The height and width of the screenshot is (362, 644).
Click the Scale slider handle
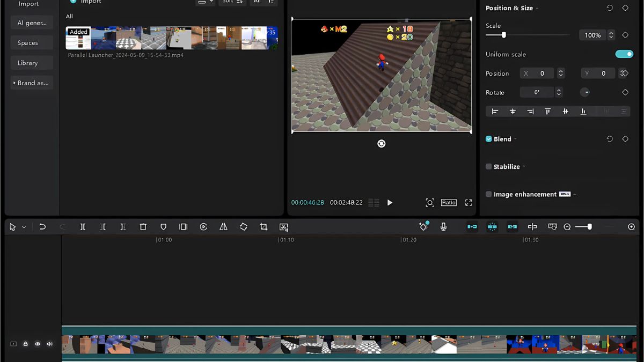pyautogui.click(x=503, y=35)
